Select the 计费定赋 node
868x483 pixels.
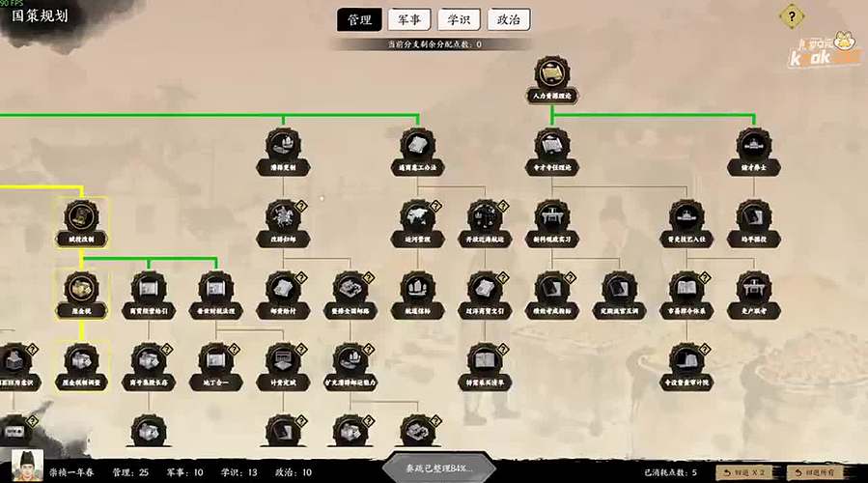coord(284,366)
